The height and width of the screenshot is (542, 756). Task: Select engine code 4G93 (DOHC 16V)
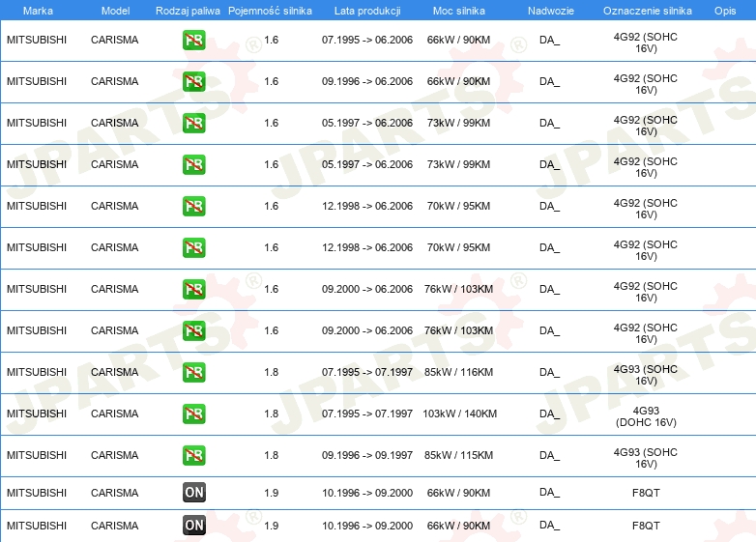coord(646,416)
